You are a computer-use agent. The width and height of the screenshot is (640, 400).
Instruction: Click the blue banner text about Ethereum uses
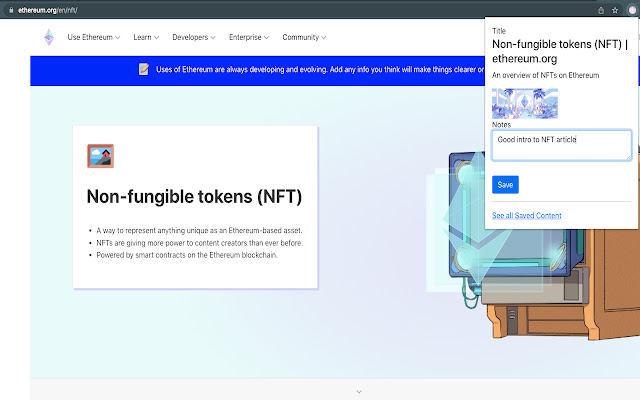click(x=320, y=69)
